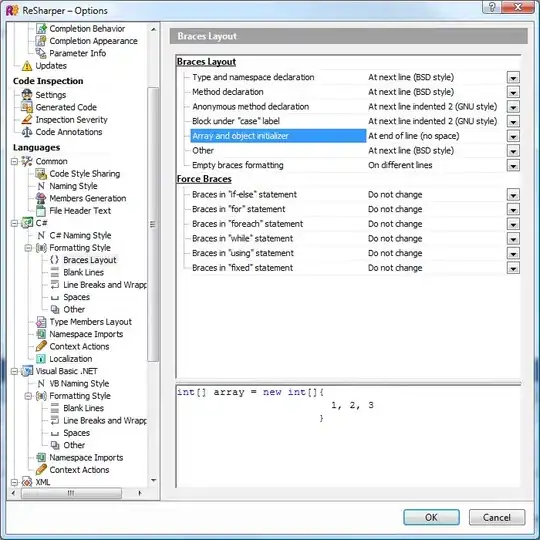This screenshot has height=540, width=540.
Task: Click the Parameter Info icon
Action: pos(41,53)
